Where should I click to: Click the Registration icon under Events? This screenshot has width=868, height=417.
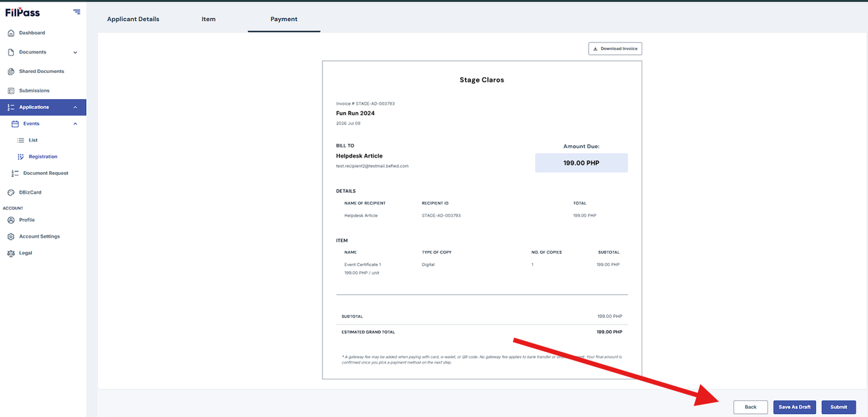point(21,157)
